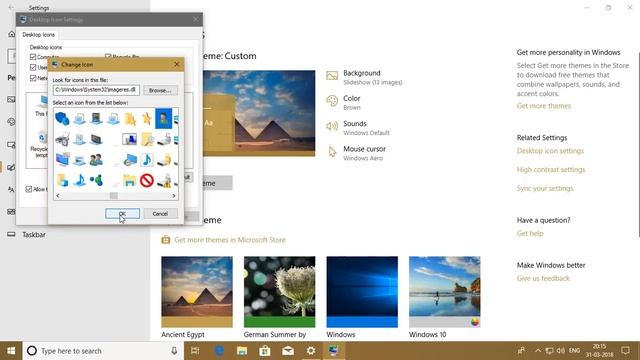The image size is (640, 360).
Task: Open Mail app from taskbar
Action: (288, 351)
